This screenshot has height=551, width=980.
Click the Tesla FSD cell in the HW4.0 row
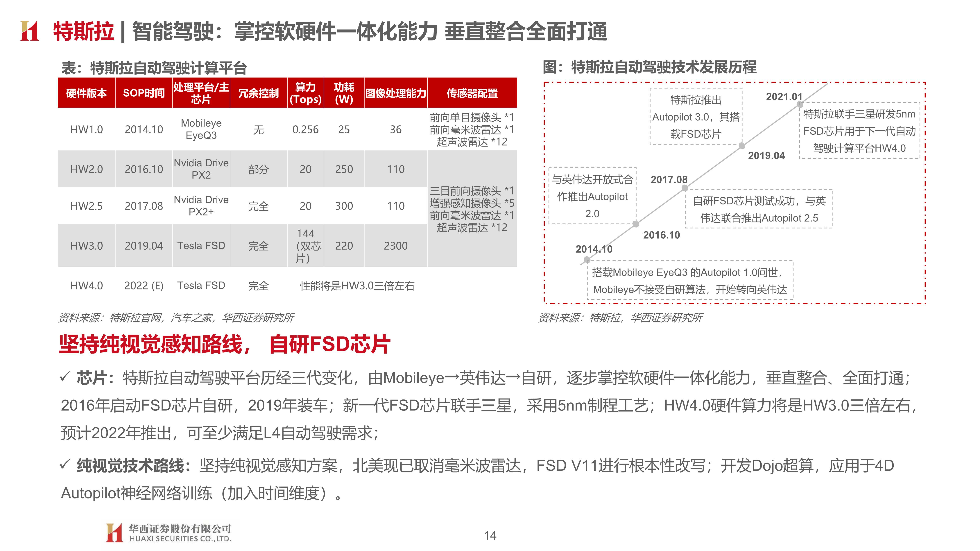pos(201,286)
